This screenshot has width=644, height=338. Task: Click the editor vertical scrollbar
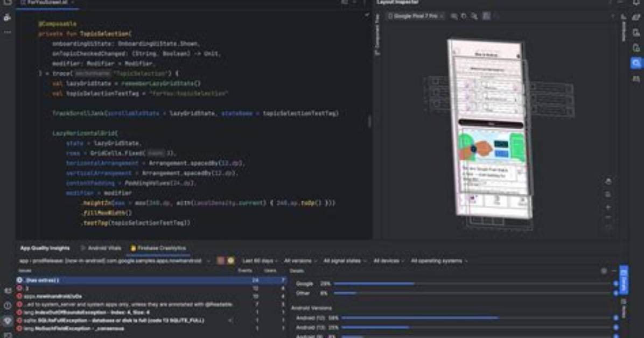[369, 121]
